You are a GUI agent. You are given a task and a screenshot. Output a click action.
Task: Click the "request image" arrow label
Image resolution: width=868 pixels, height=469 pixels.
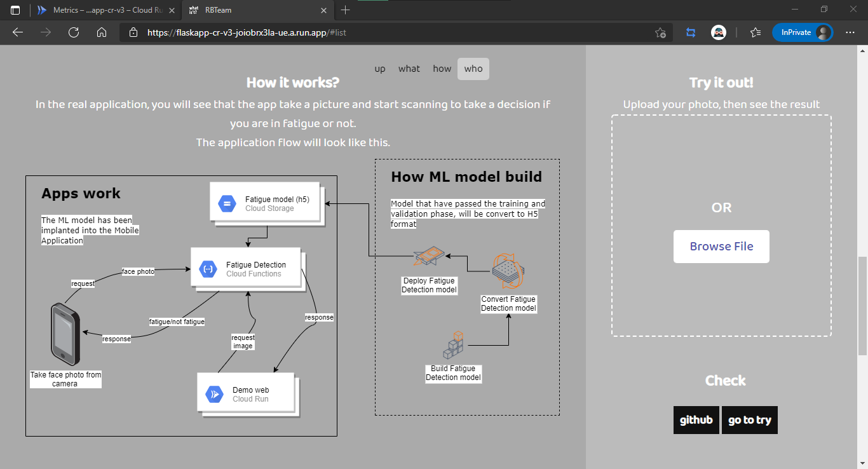pyautogui.click(x=243, y=342)
